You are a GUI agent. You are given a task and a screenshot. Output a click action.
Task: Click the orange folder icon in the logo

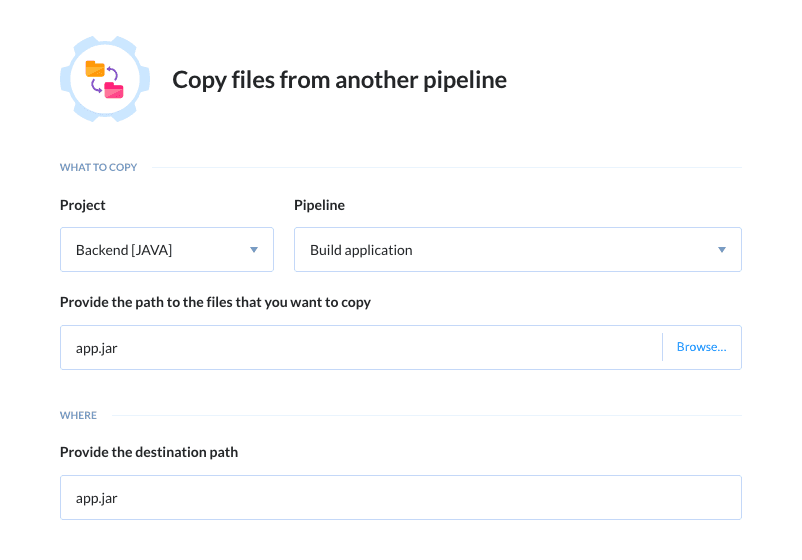point(95,69)
